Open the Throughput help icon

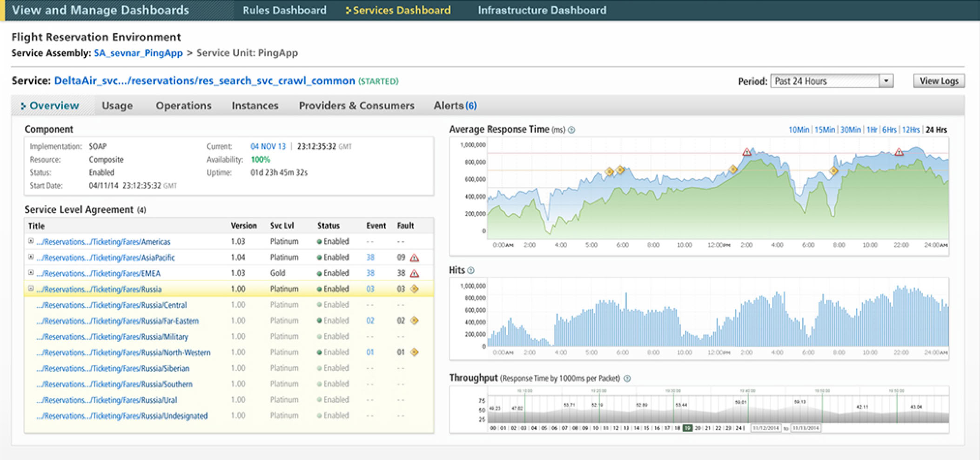click(x=627, y=379)
